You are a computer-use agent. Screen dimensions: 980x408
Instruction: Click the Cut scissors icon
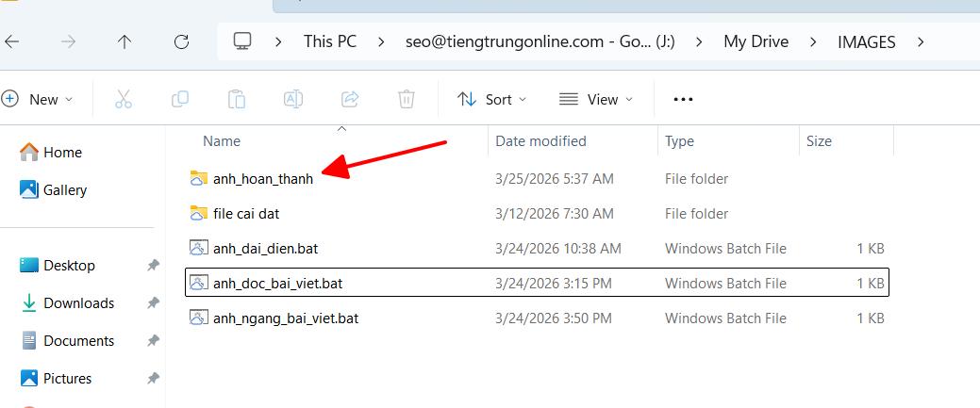click(124, 99)
